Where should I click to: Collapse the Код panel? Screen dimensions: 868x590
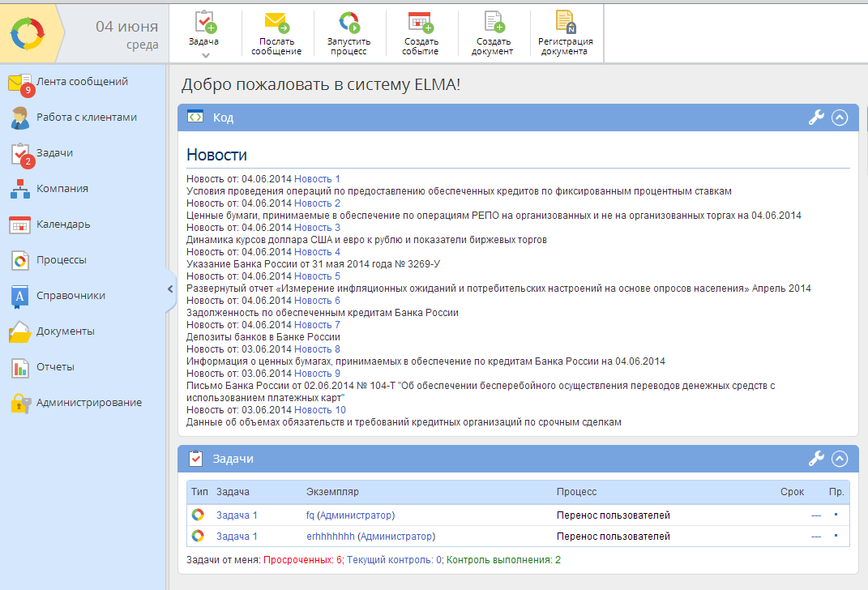pyautogui.click(x=840, y=118)
